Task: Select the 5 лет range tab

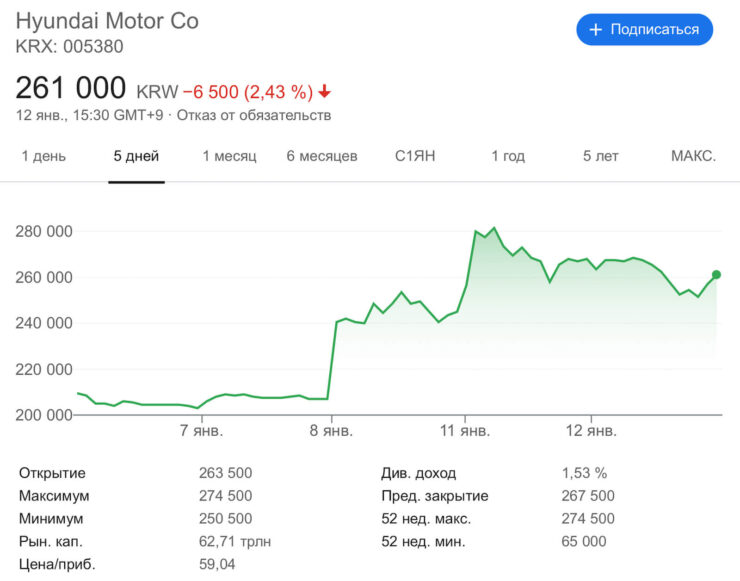Action: (601, 156)
